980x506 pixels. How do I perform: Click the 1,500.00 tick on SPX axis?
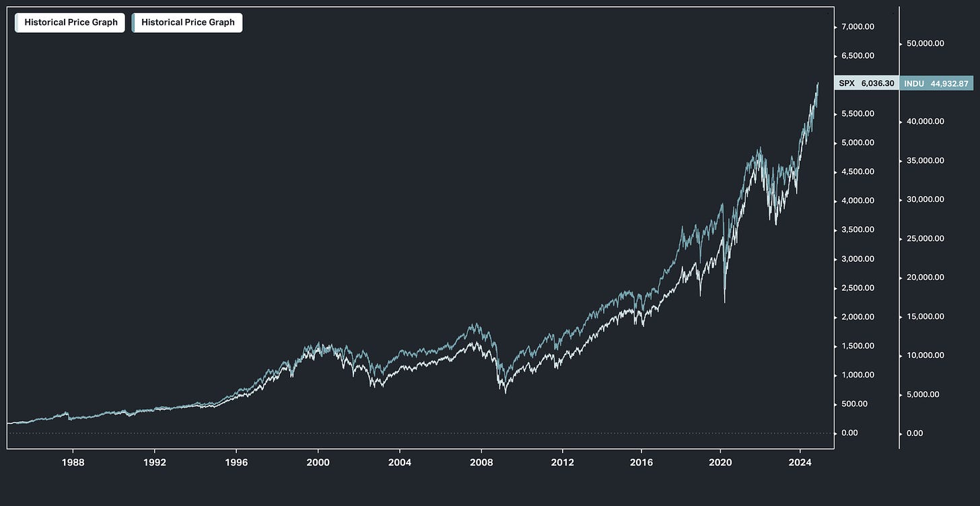[x=858, y=346]
